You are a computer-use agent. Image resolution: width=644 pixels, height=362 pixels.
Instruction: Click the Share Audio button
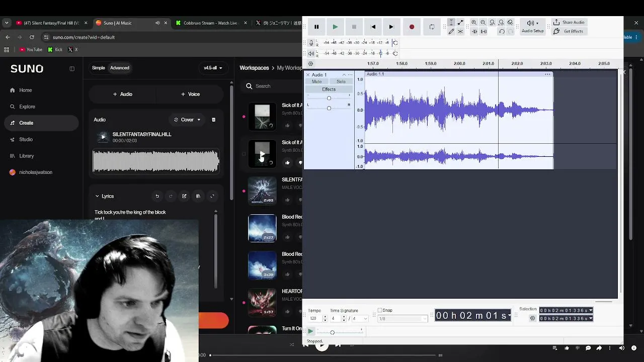coord(569,23)
